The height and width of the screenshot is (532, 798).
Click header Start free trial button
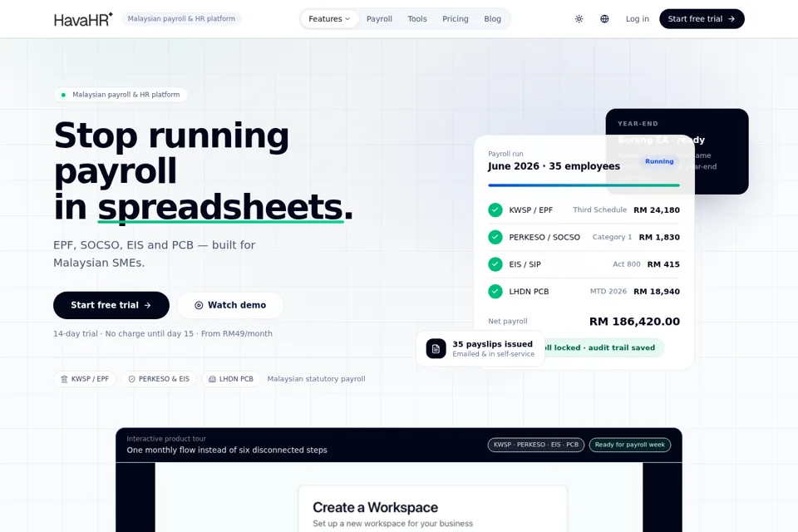(702, 19)
